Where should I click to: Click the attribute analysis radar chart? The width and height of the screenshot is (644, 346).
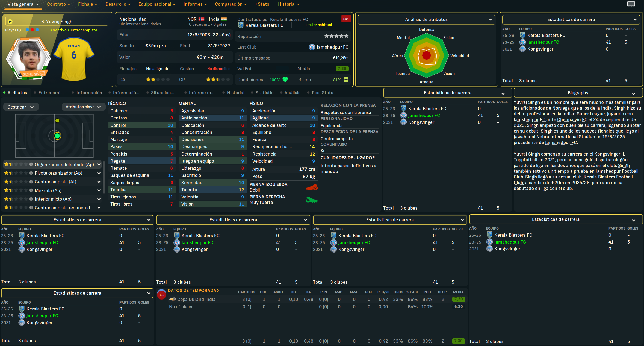tap(426, 55)
